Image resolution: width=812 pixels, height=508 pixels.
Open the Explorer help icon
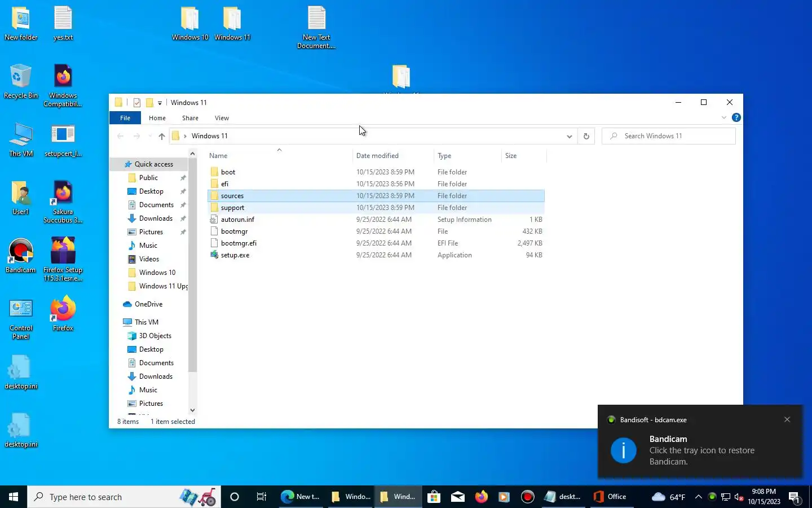tap(736, 118)
